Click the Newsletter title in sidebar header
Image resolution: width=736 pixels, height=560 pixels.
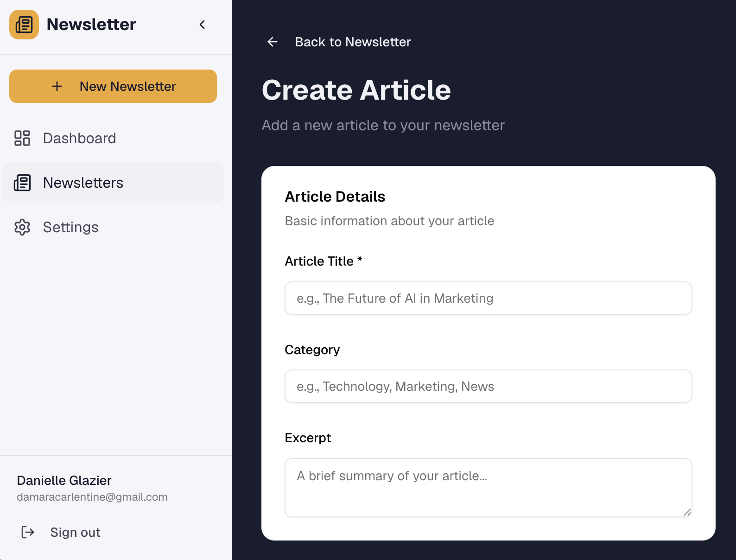[91, 25]
